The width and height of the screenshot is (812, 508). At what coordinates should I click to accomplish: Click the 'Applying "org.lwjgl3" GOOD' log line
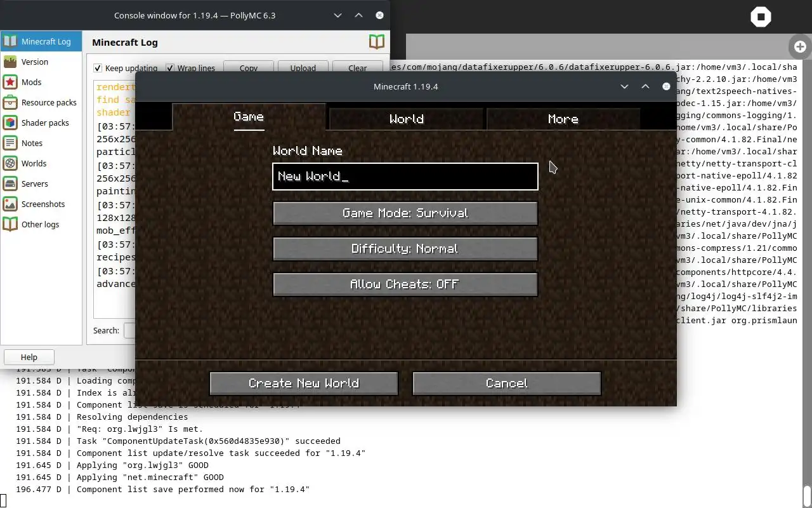point(112,465)
